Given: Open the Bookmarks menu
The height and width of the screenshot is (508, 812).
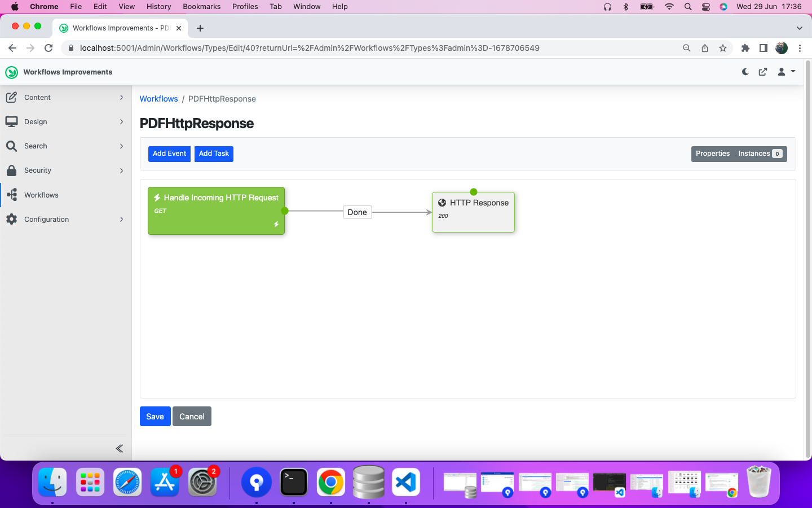Looking at the screenshot, I should click(x=201, y=6).
